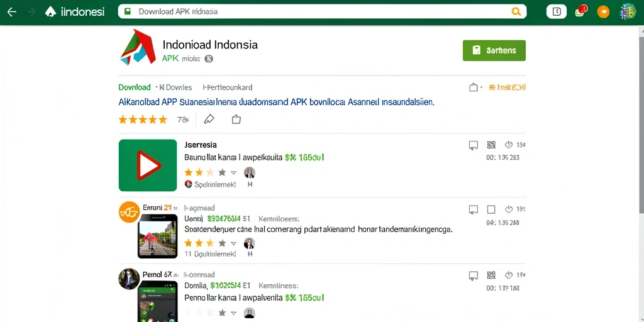The image size is (644, 322).
Task: Open QR code icon in Pemol 6X row
Action: 491,275
